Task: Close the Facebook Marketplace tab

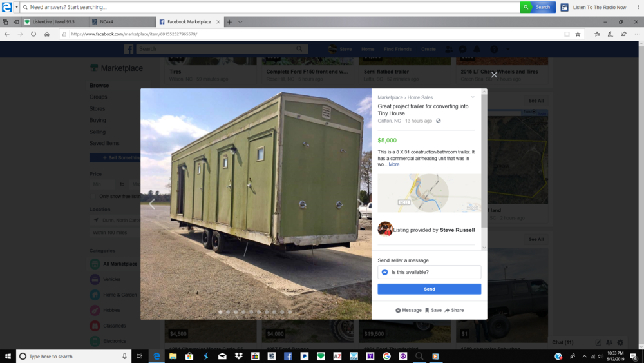Action: click(x=218, y=22)
